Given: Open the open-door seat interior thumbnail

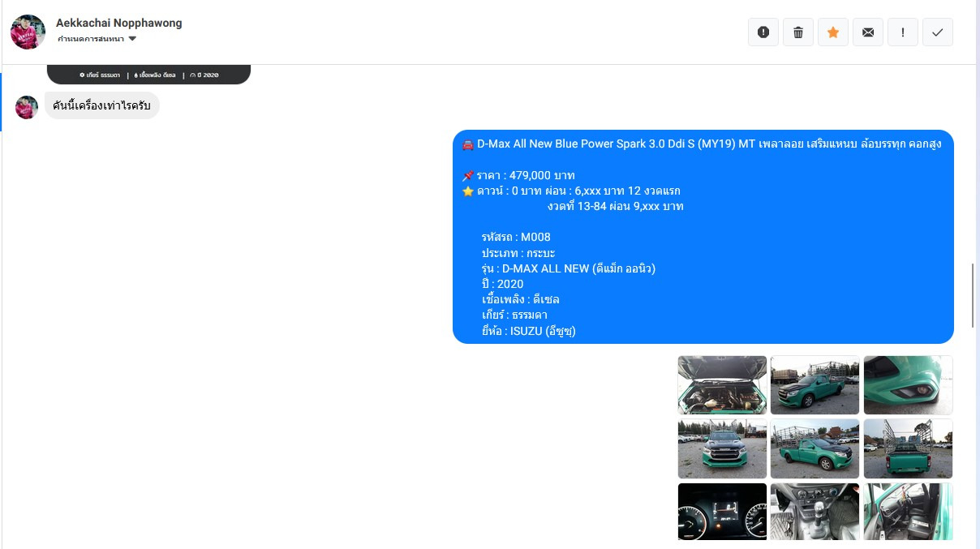Looking at the screenshot, I should pyautogui.click(x=908, y=512).
